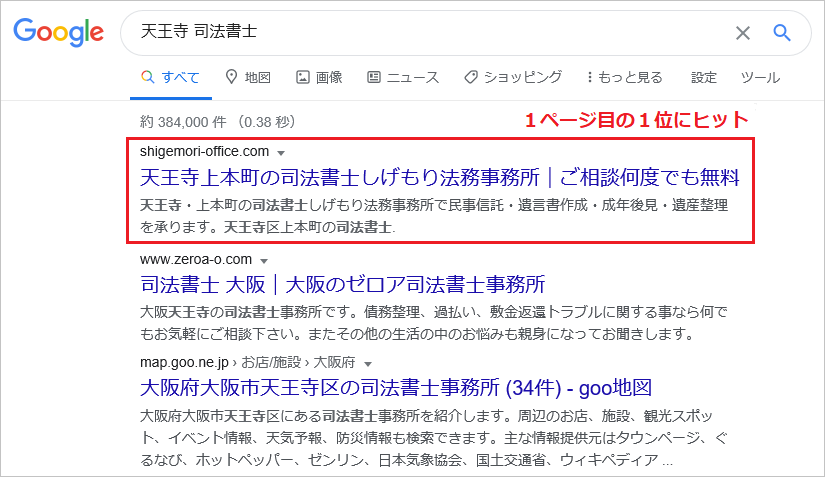825x477 pixels.
Task: Click snippet starting 大阪天王寺の司法書士事務所です
Action: point(434,323)
